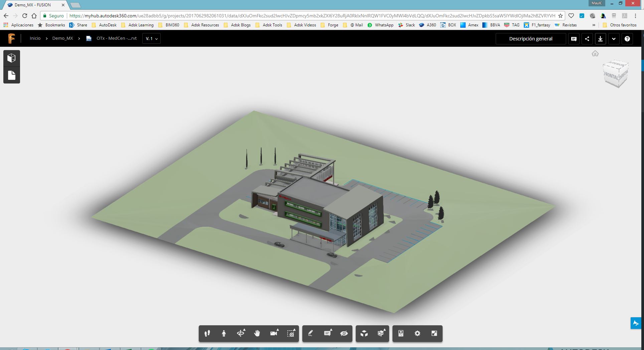Open the Demo_MX breadcrumb

coord(62,38)
